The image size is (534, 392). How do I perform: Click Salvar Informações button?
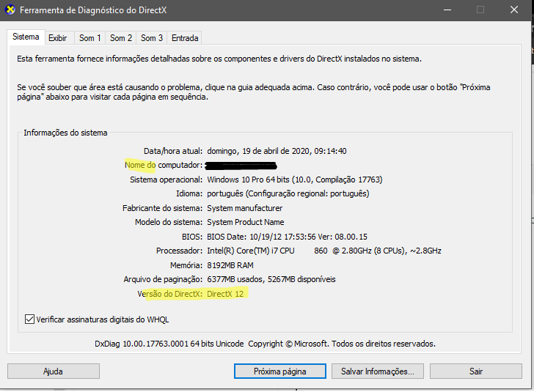377,371
